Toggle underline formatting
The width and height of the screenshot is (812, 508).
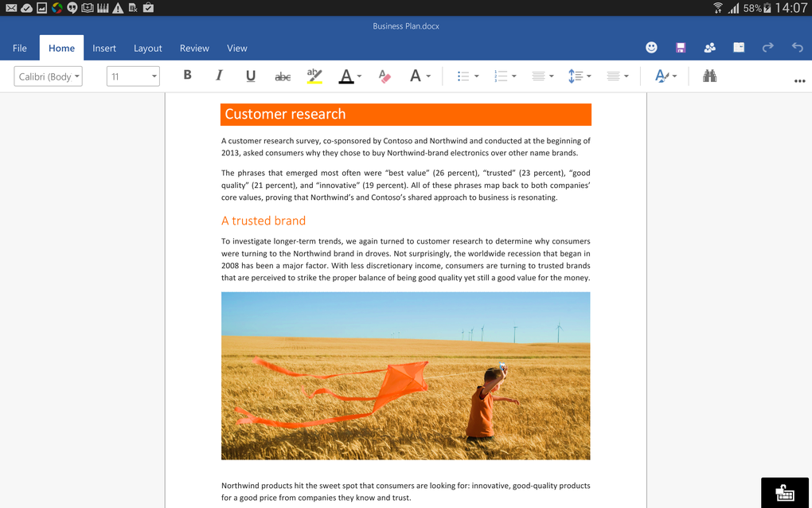251,75
